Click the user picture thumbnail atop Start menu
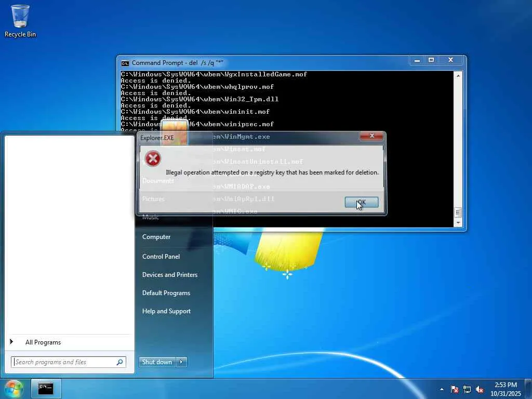 175,132
